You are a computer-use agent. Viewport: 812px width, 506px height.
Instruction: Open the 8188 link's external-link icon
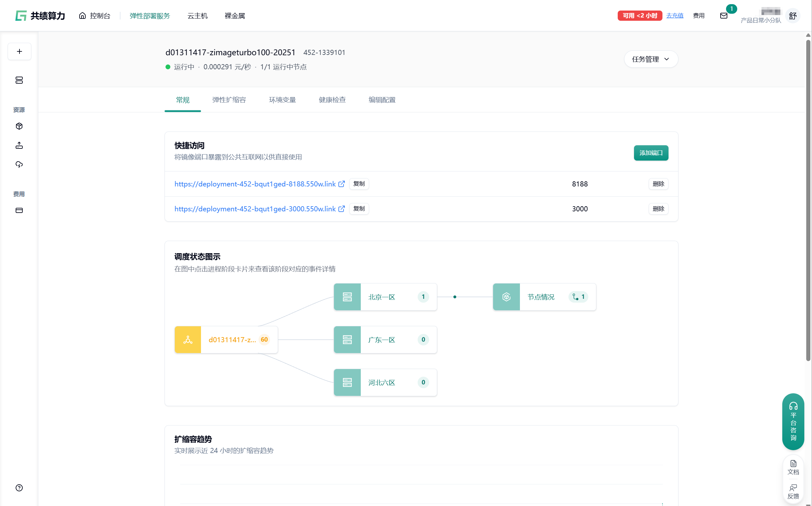[342, 184]
